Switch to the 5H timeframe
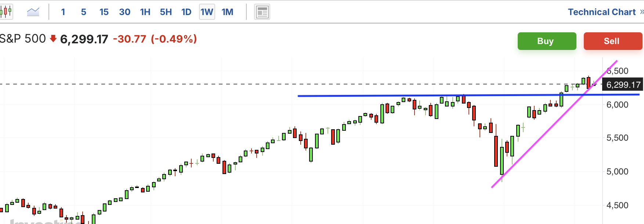 pyautogui.click(x=166, y=12)
